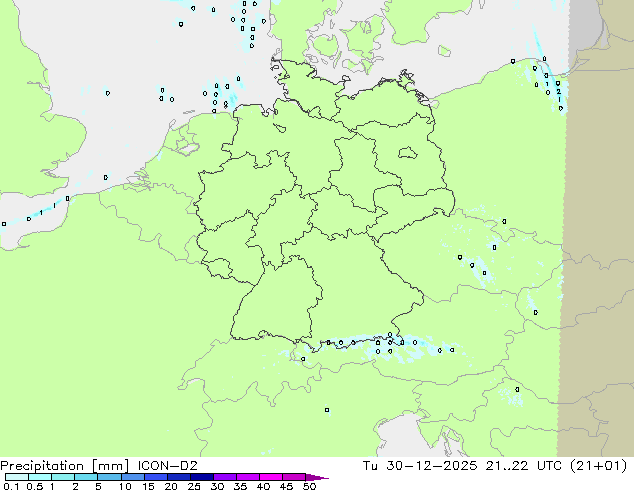This screenshot has width=634, height=490.
Task: Click the legend label '20'
Action: (x=171, y=486)
